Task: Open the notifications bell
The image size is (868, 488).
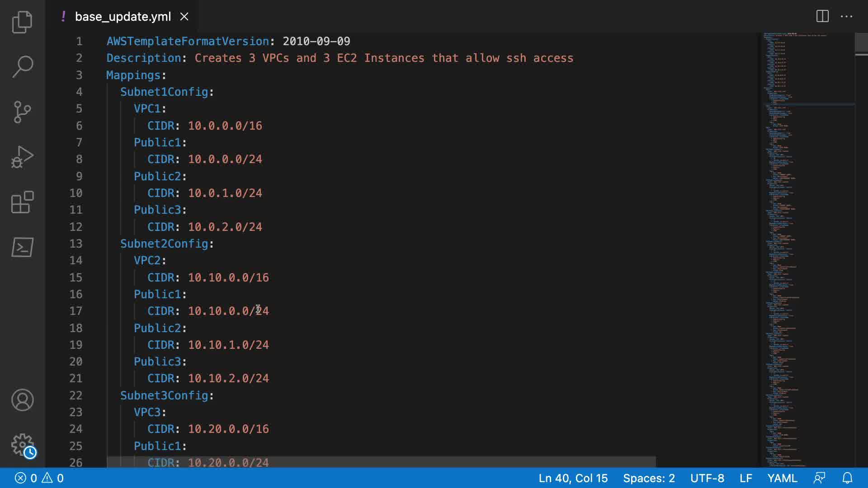Action: 847,478
